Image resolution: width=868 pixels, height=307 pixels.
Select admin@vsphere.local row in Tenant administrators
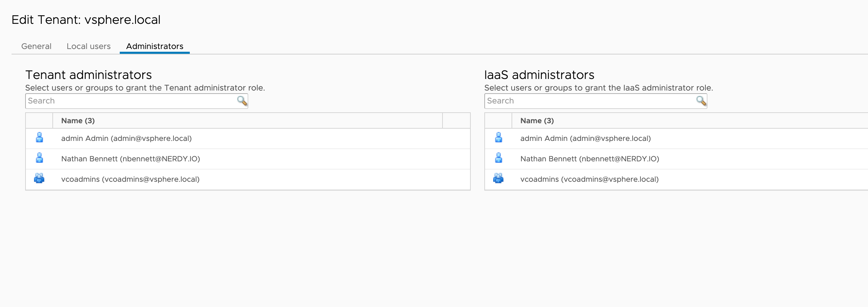pos(127,139)
